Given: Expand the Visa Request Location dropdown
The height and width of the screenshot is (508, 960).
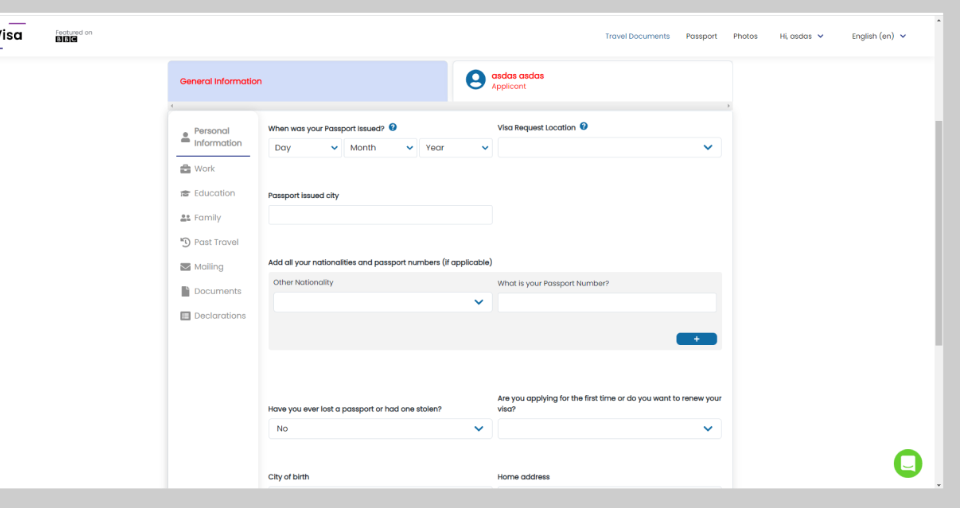Looking at the screenshot, I should point(609,148).
